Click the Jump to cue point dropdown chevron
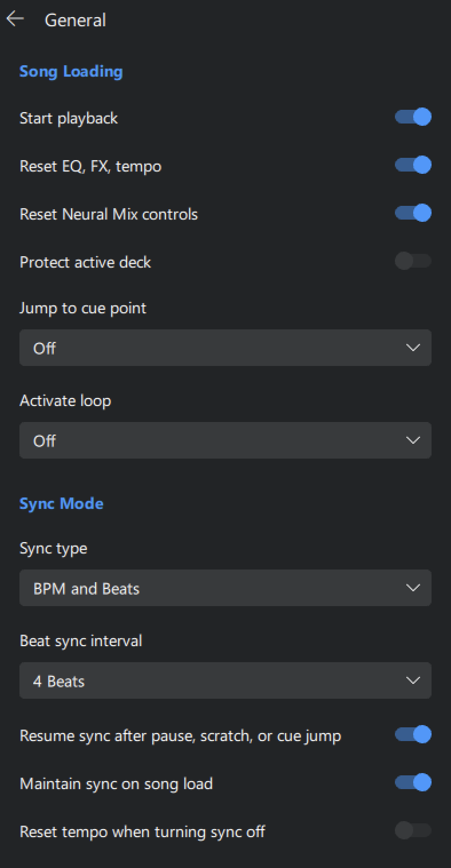This screenshot has width=451, height=868. click(413, 348)
